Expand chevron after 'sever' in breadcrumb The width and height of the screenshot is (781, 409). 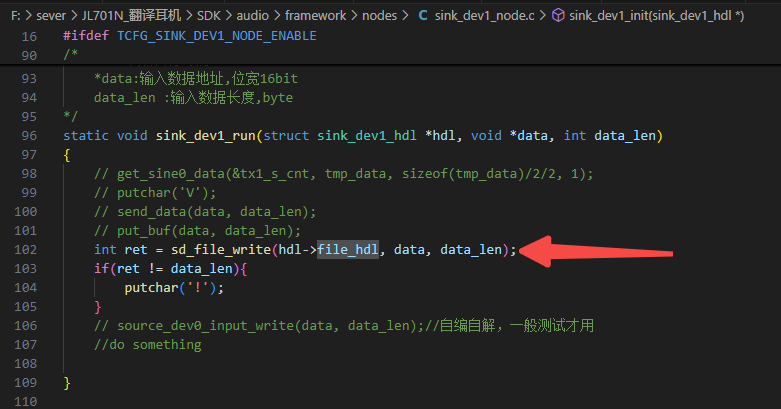(74, 16)
